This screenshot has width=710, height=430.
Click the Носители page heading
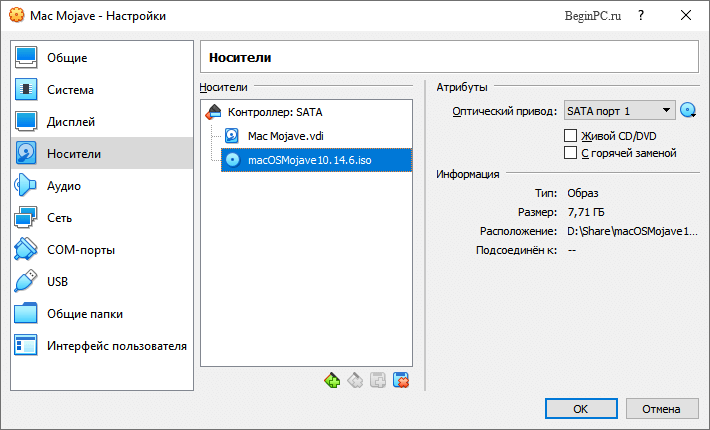point(240,57)
